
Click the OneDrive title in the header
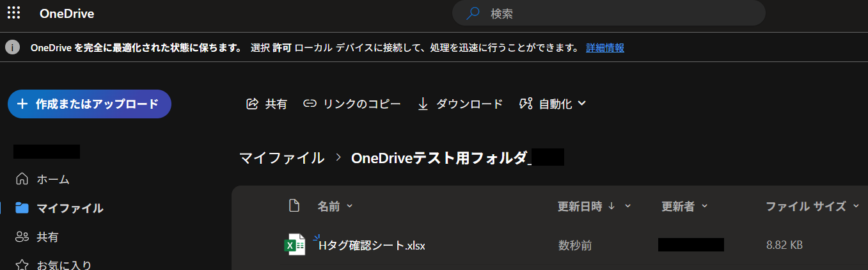coord(67,13)
